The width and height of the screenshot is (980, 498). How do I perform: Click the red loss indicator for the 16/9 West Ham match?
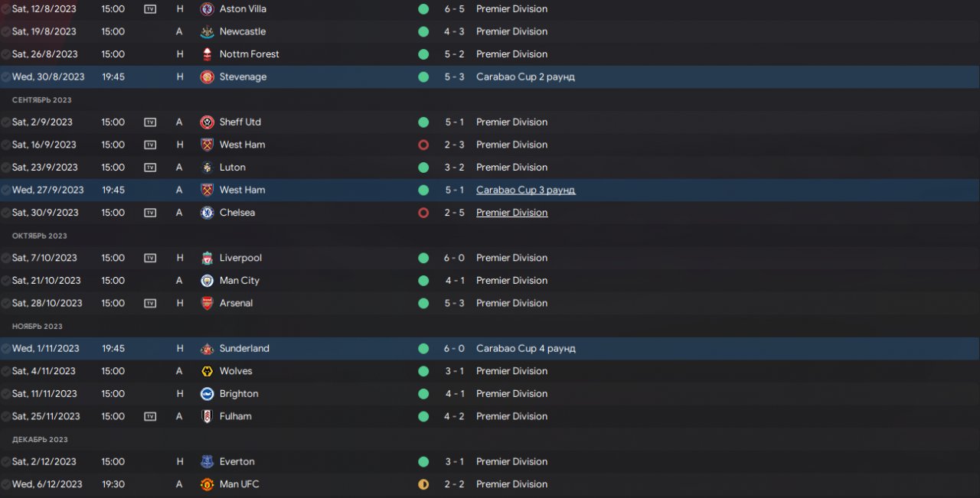coord(423,145)
